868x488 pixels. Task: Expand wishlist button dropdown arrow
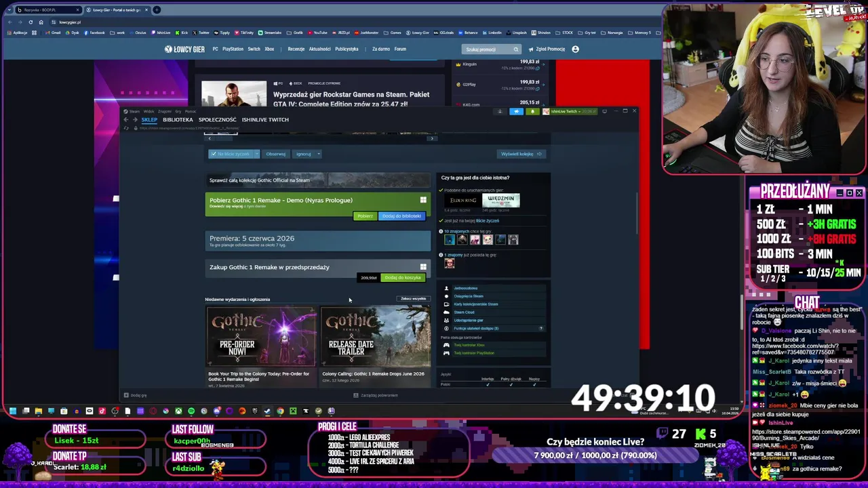click(x=256, y=154)
